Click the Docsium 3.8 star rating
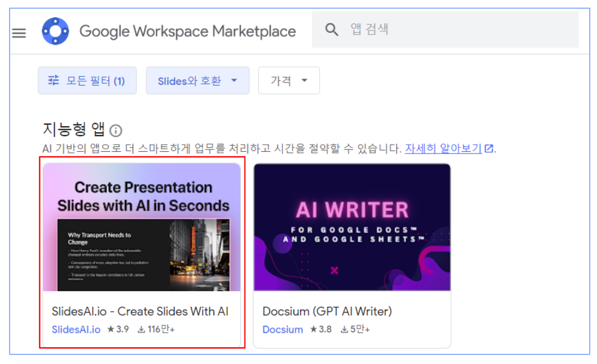 click(x=320, y=329)
